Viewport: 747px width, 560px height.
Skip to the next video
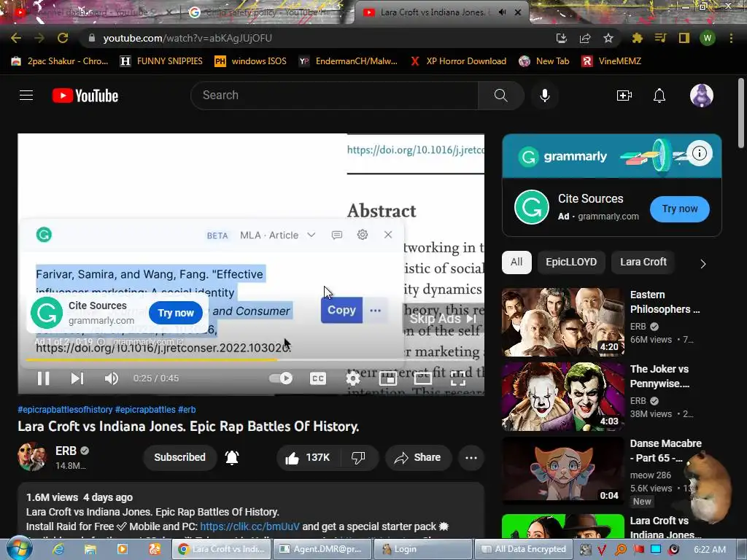coord(77,378)
